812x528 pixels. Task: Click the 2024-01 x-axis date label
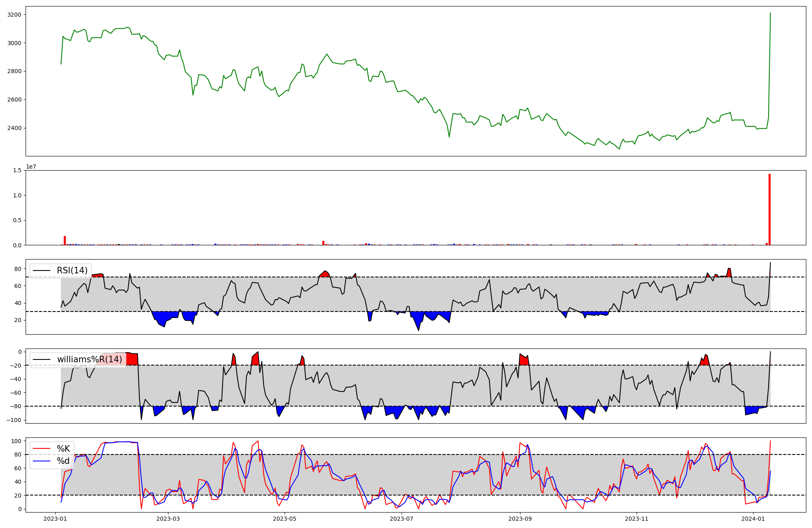pyautogui.click(x=754, y=519)
